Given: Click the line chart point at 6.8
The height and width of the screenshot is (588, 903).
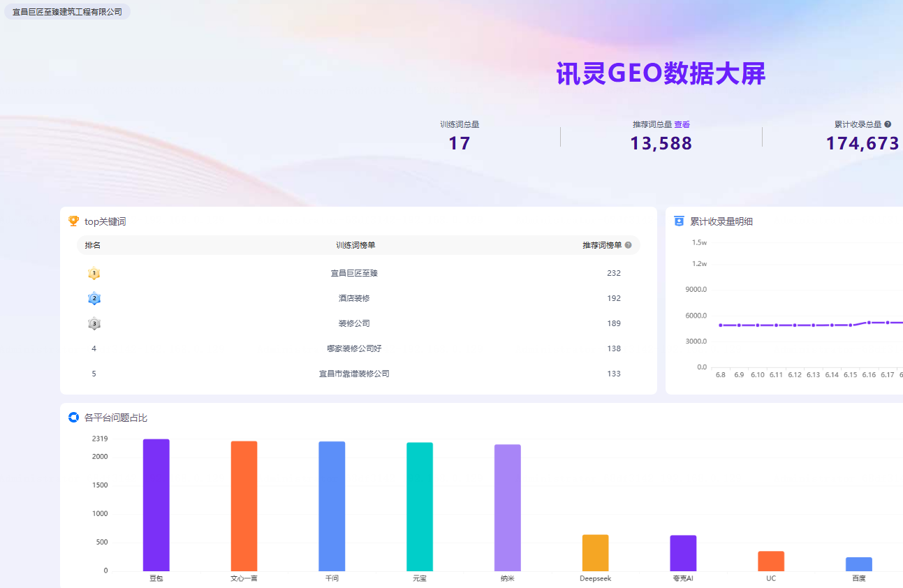Looking at the screenshot, I should pos(721,325).
